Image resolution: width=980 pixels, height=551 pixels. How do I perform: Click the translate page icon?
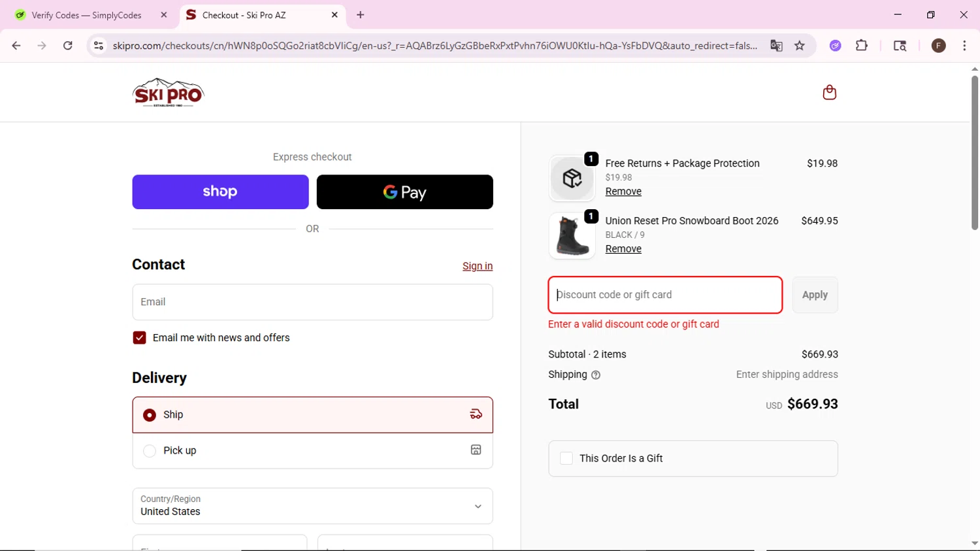(776, 46)
